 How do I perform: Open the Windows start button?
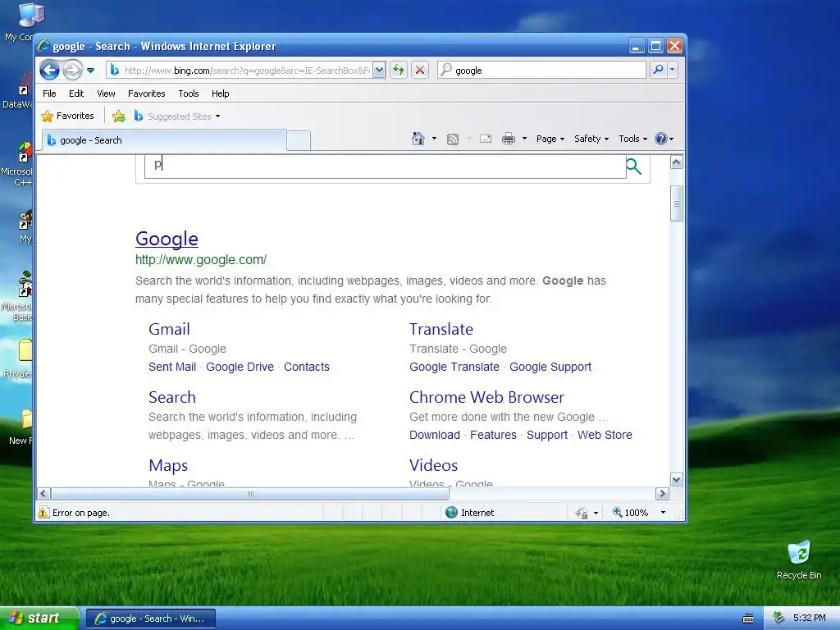click(39, 619)
